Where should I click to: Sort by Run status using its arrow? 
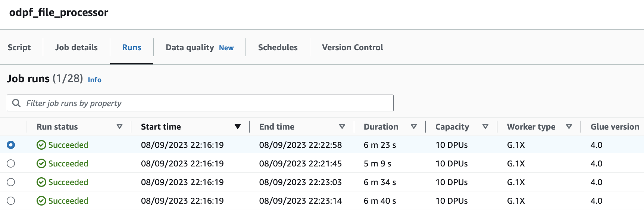(x=120, y=127)
